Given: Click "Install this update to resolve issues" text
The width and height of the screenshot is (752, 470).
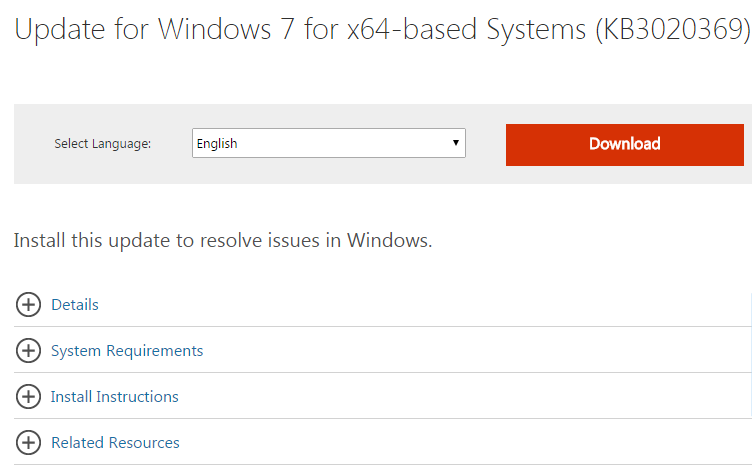Looking at the screenshot, I should [x=223, y=241].
